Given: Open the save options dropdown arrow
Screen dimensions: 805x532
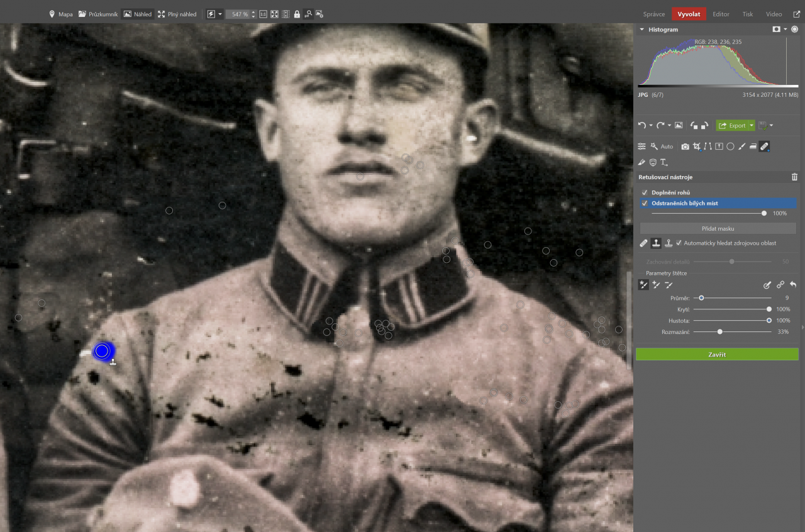Looking at the screenshot, I should click(771, 126).
